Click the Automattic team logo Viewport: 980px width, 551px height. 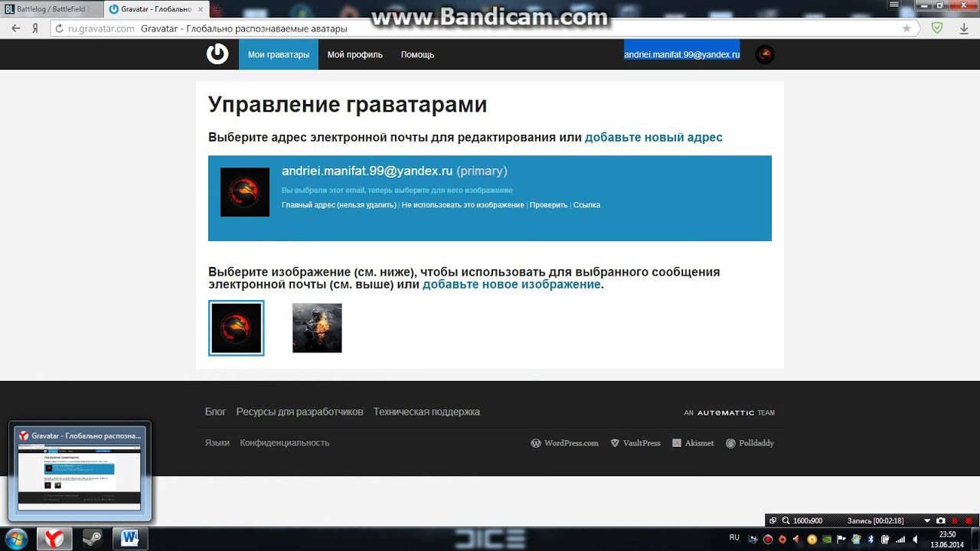pyautogui.click(x=730, y=412)
